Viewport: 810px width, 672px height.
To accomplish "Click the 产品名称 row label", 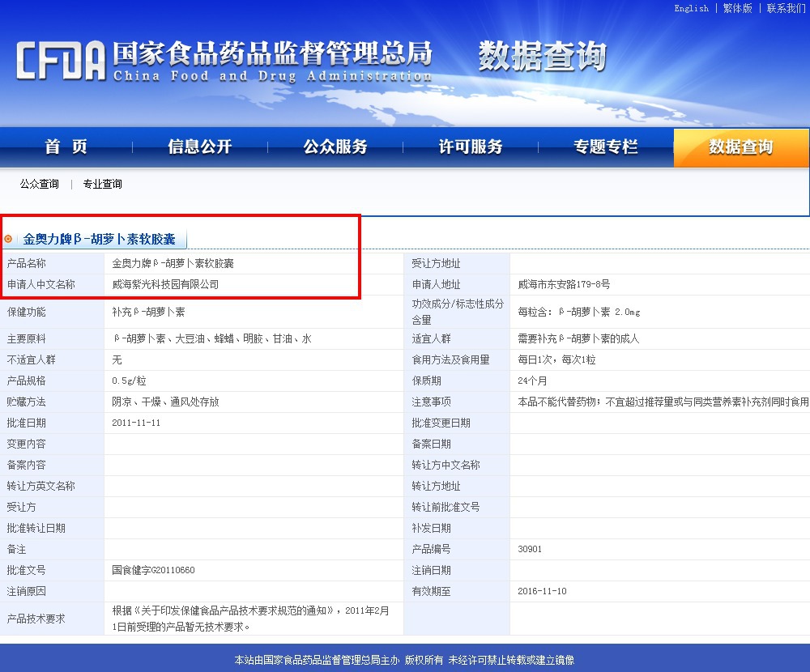I will click(x=27, y=263).
